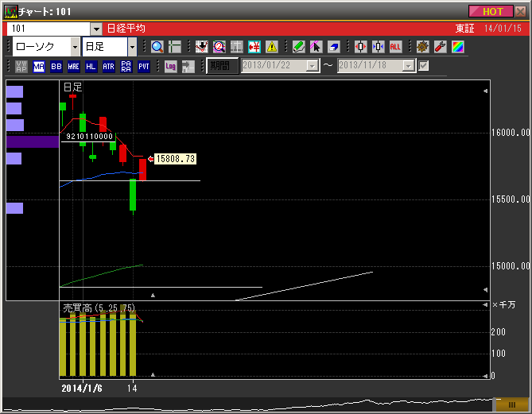Open the rainbow color settings icon
Viewport: 532px width, 414px height.
pyautogui.click(x=457, y=47)
